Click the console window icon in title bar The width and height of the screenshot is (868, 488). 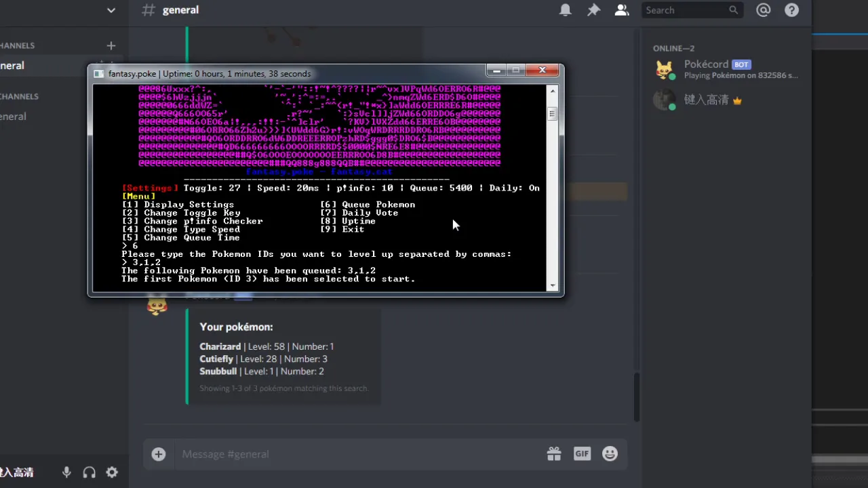point(99,74)
